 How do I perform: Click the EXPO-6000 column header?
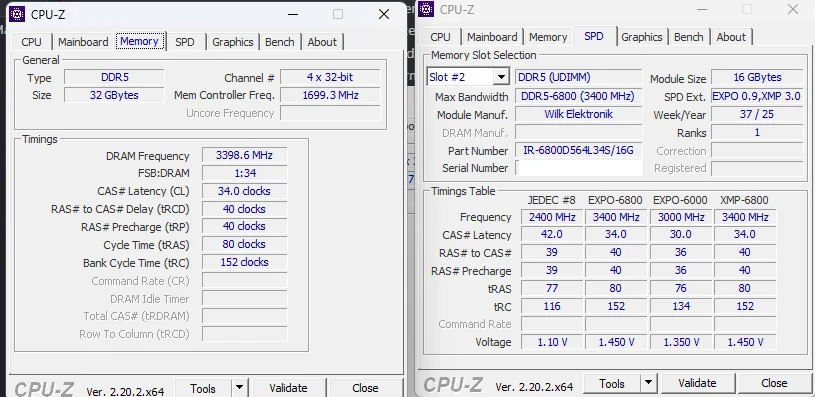(680, 200)
